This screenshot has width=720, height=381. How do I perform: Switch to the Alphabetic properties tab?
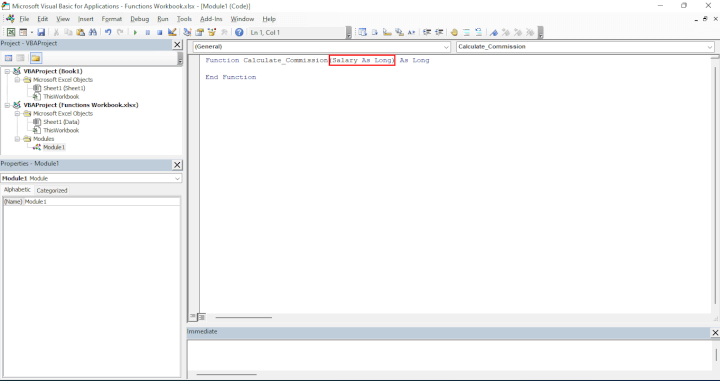coord(17,190)
